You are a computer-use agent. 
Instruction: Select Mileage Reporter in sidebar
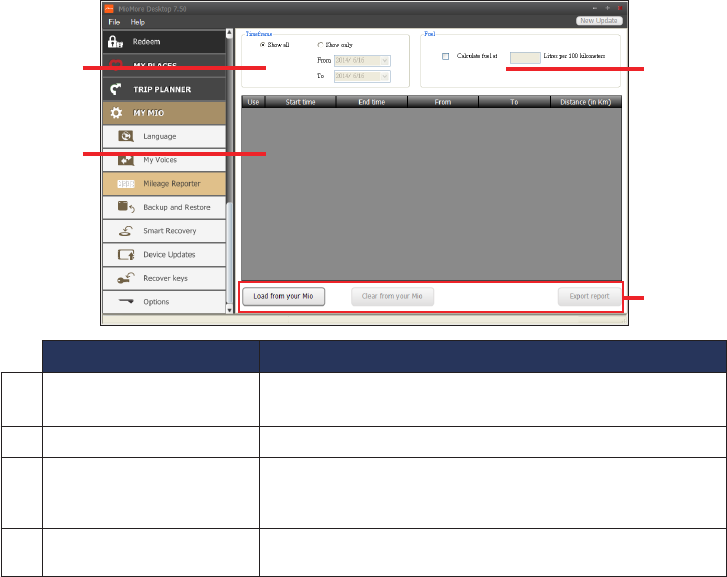164,184
